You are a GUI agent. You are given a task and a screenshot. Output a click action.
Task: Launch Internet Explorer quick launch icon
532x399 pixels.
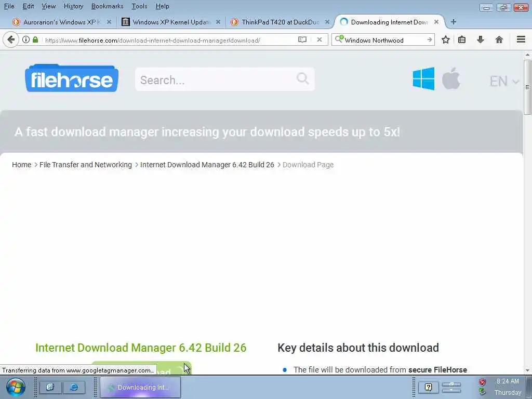click(74, 387)
